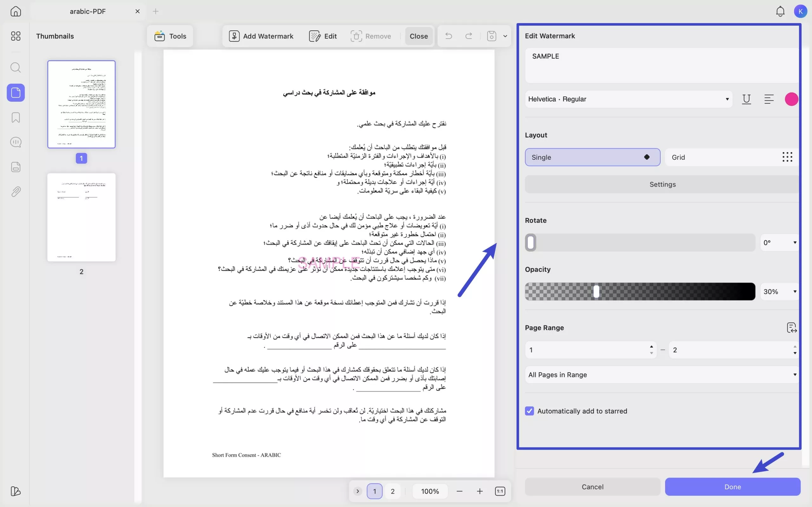Open the Attachments paperclip panel

click(16, 191)
